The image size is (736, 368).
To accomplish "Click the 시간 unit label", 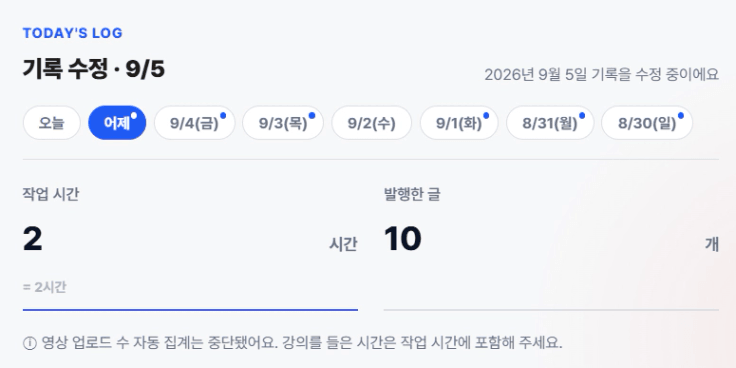I will coord(343,244).
